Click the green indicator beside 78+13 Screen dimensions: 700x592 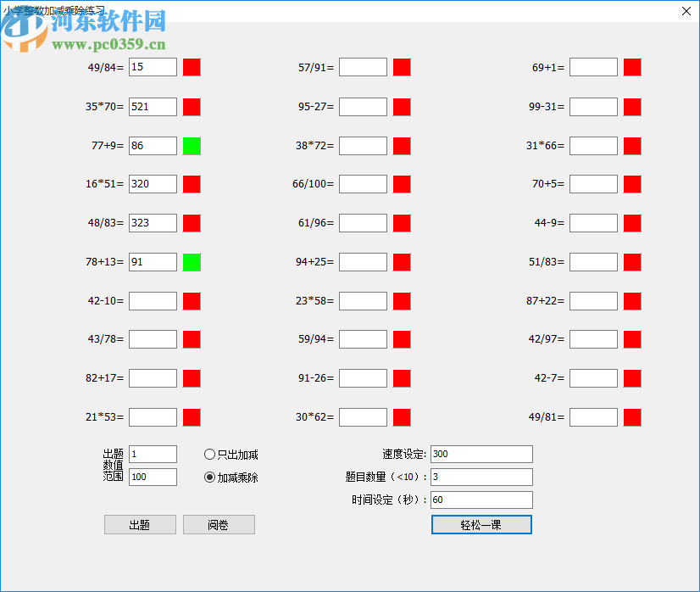192,261
